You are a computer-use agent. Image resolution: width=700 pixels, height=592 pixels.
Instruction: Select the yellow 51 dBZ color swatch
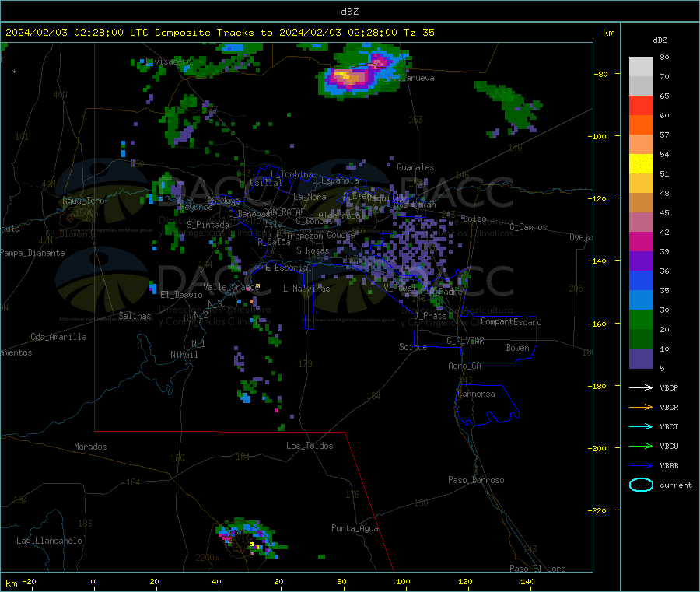(x=641, y=164)
